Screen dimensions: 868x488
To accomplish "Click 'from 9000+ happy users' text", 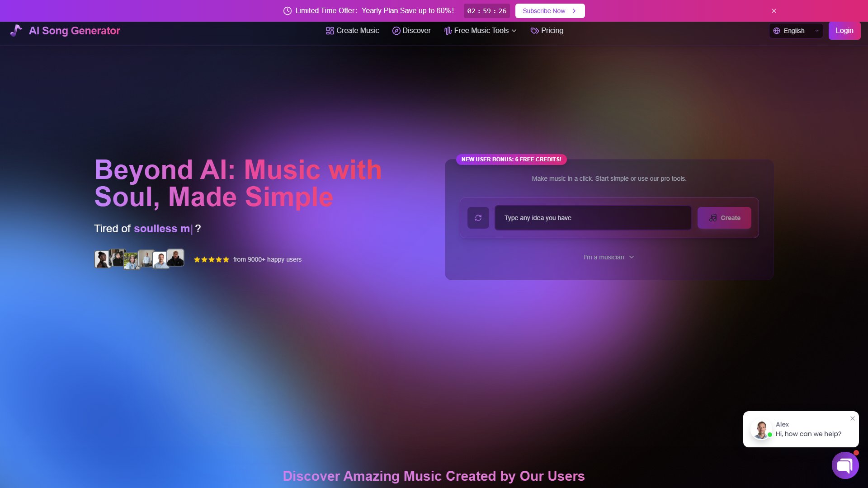I will (x=267, y=259).
